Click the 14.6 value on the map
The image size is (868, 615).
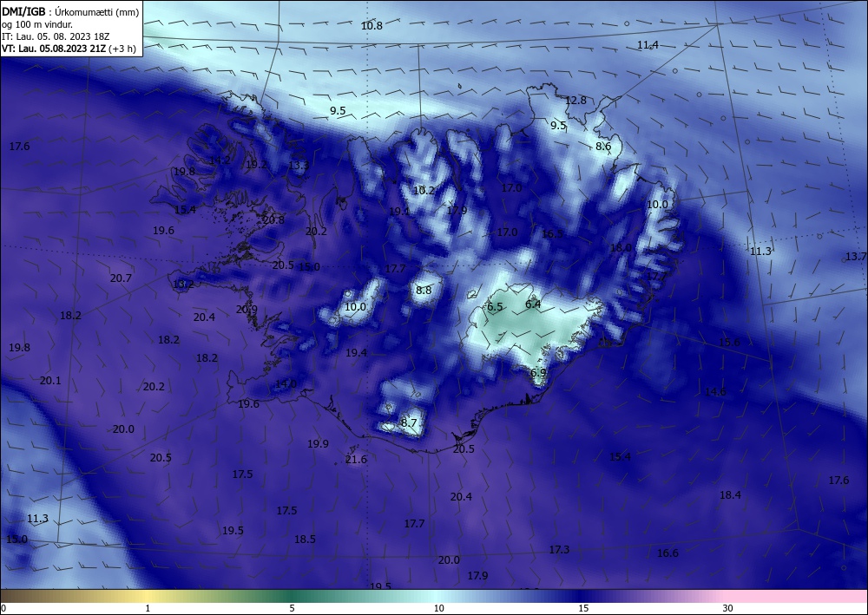(714, 391)
